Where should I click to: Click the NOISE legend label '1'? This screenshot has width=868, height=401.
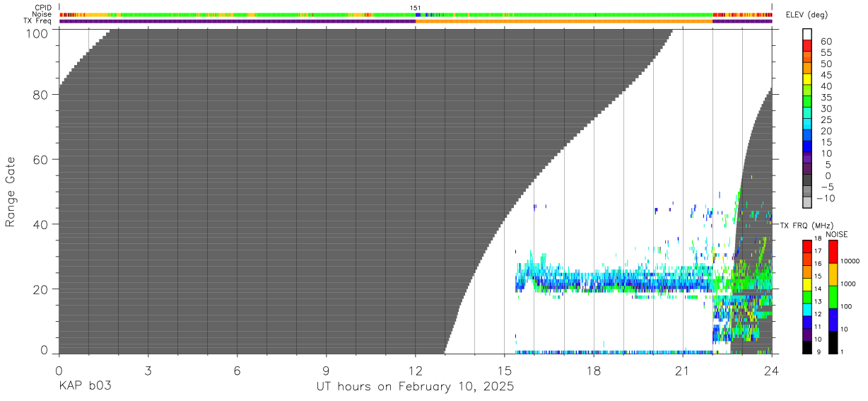(x=843, y=352)
